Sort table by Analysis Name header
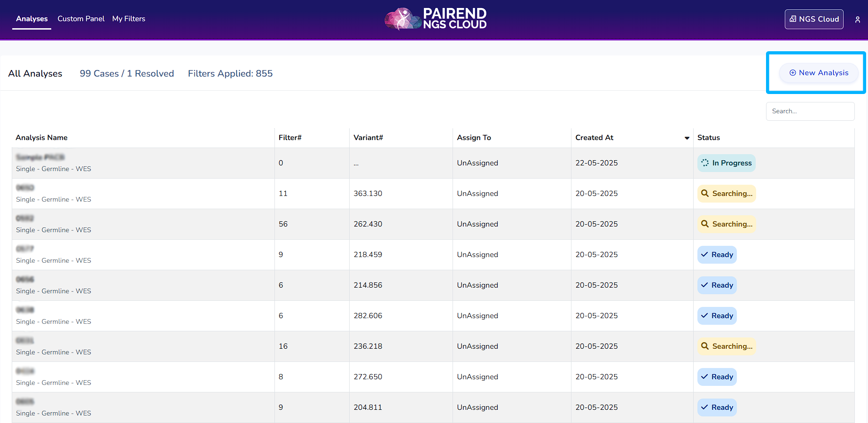Image resolution: width=868 pixels, height=423 pixels. coord(41,138)
